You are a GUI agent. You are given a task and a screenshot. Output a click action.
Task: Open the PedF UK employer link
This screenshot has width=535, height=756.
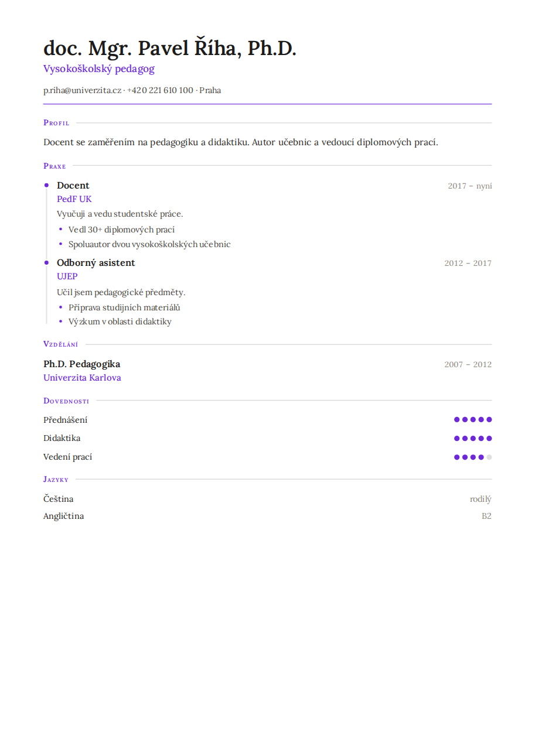tap(74, 199)
